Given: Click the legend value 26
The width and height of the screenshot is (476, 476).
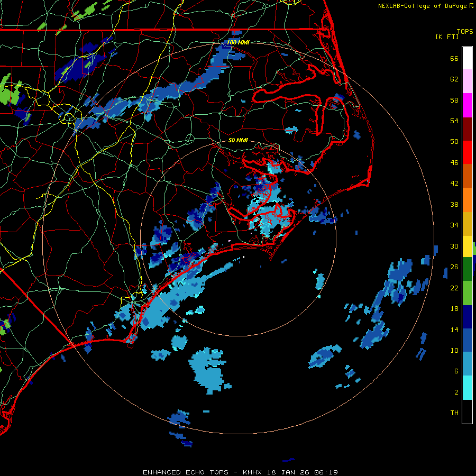Looking at the screenshot, I should [454, 267].
